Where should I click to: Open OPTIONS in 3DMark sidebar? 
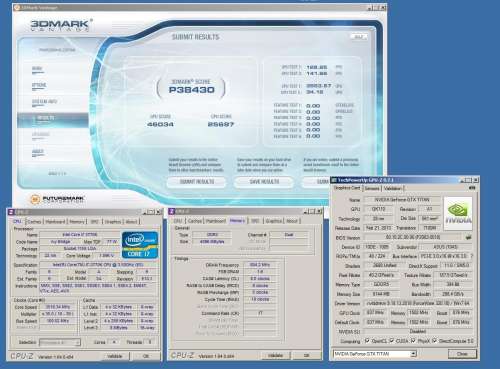pos(39,86)
